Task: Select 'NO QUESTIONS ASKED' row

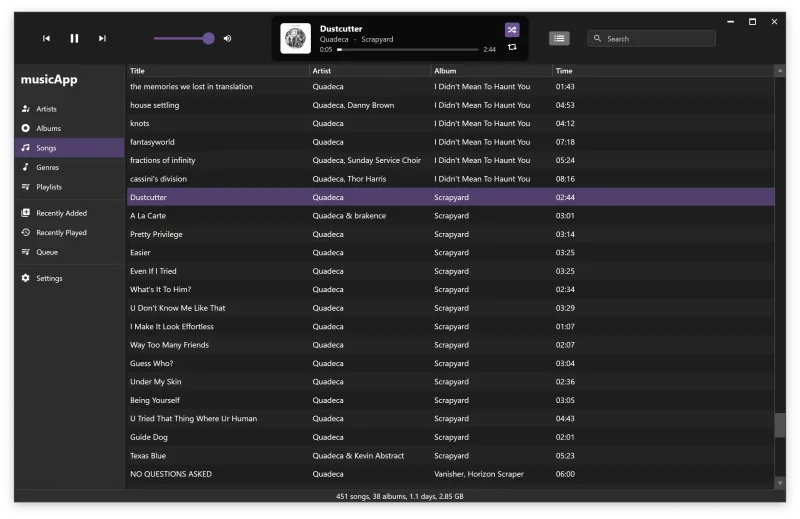Action: click(451, 474)
